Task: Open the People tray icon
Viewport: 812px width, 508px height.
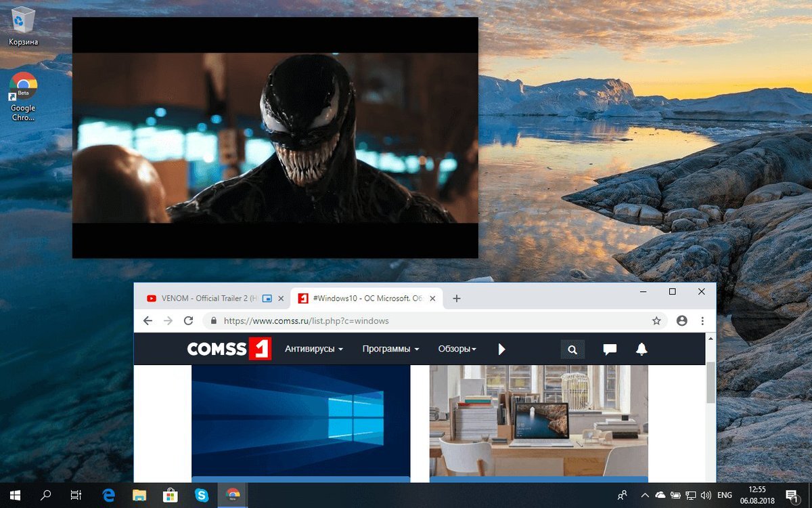Action: click(623, 495)
